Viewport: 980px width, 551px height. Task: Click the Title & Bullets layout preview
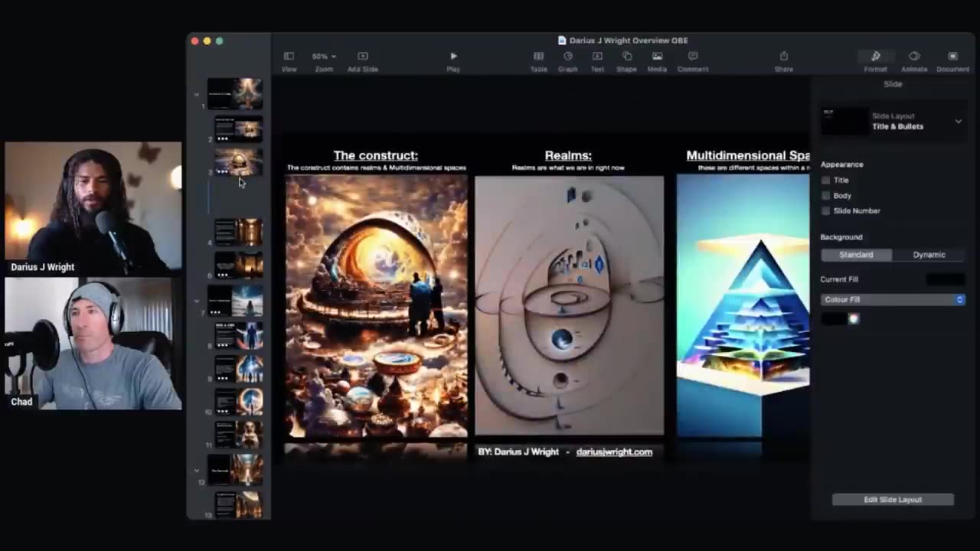pos(844,121)
